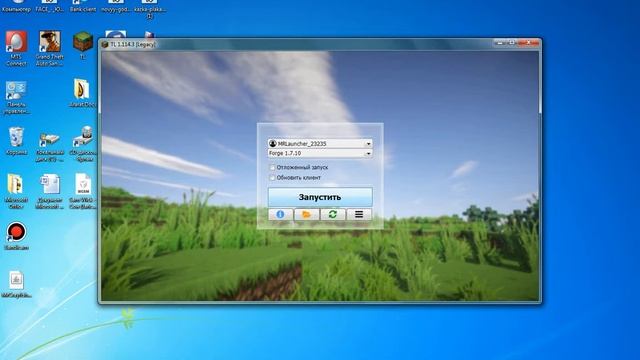Tick the Обновить клиент checkbox

pyautogui.click(x=272, y=178)
